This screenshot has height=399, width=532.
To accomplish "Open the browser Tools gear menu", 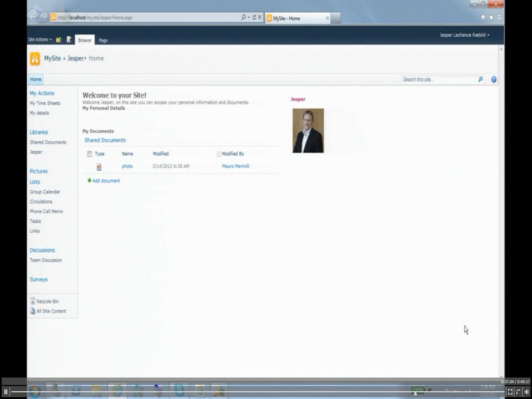I will (x=499, y=17).
